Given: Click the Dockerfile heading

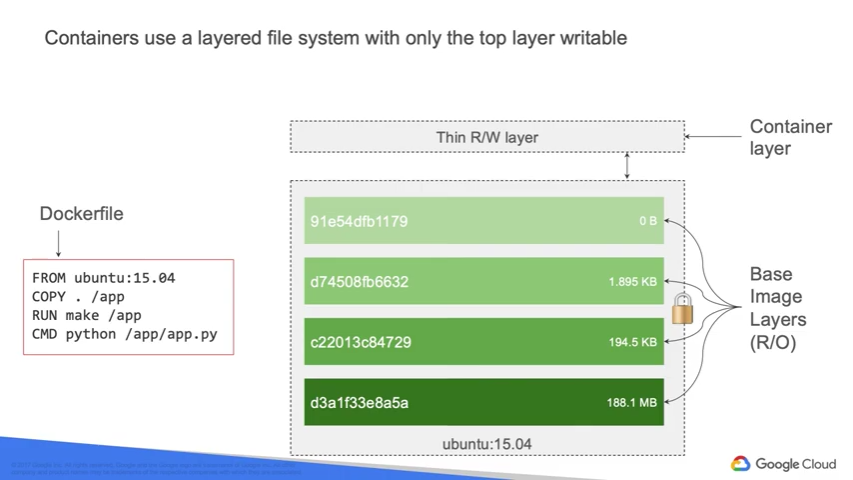Looking at the screenshot, I should coord(82,213).
